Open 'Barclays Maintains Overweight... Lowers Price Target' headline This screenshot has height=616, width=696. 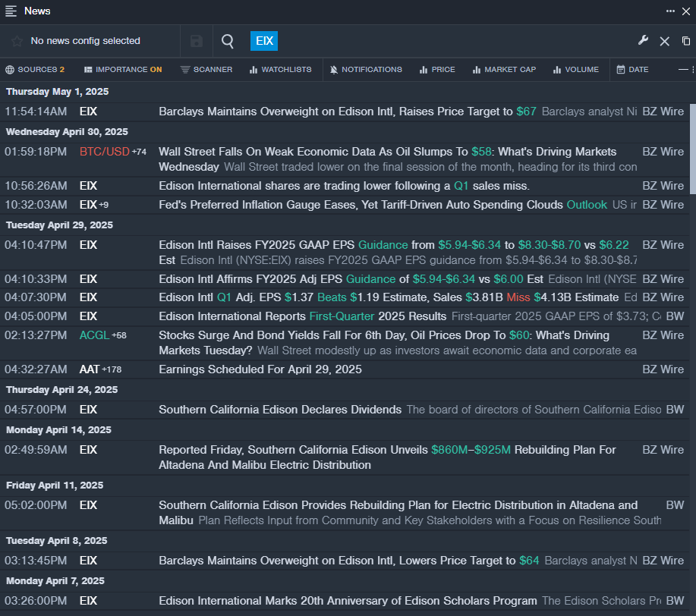(349, 561)
